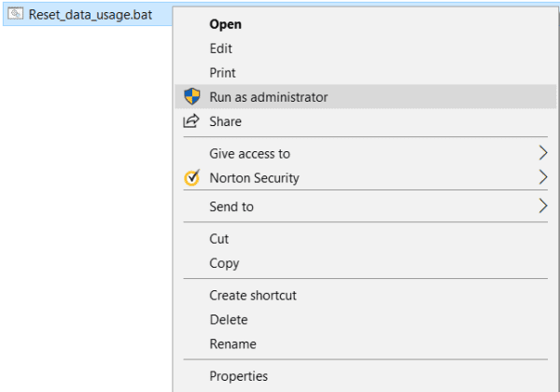
Task: Cut the selected batch file
Action: tap(219, 239)
